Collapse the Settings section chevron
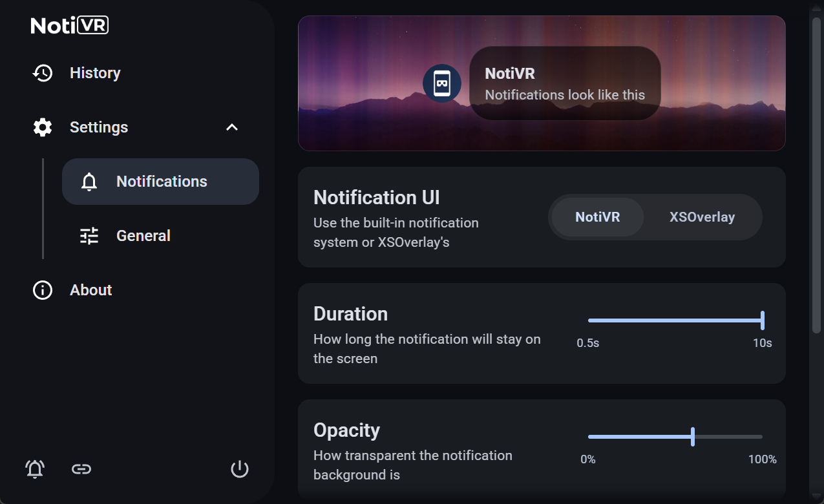Image resolution: width=824 pixels, height=504 pixels. [232, 127]
